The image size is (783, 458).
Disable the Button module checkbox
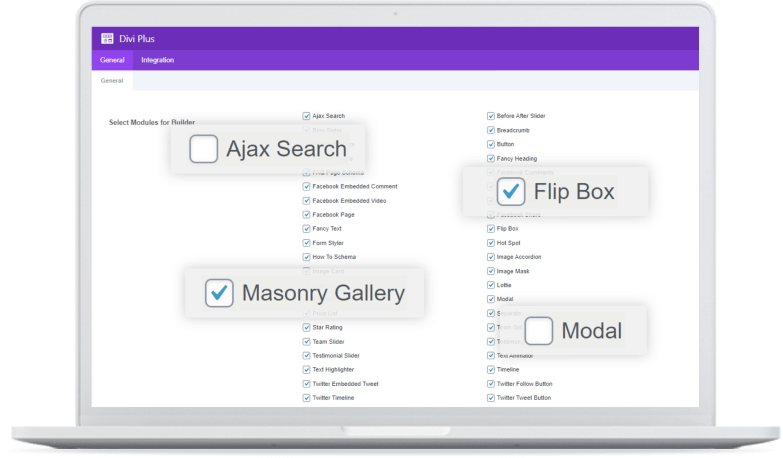pyautogui.click(x=490, y=144)
